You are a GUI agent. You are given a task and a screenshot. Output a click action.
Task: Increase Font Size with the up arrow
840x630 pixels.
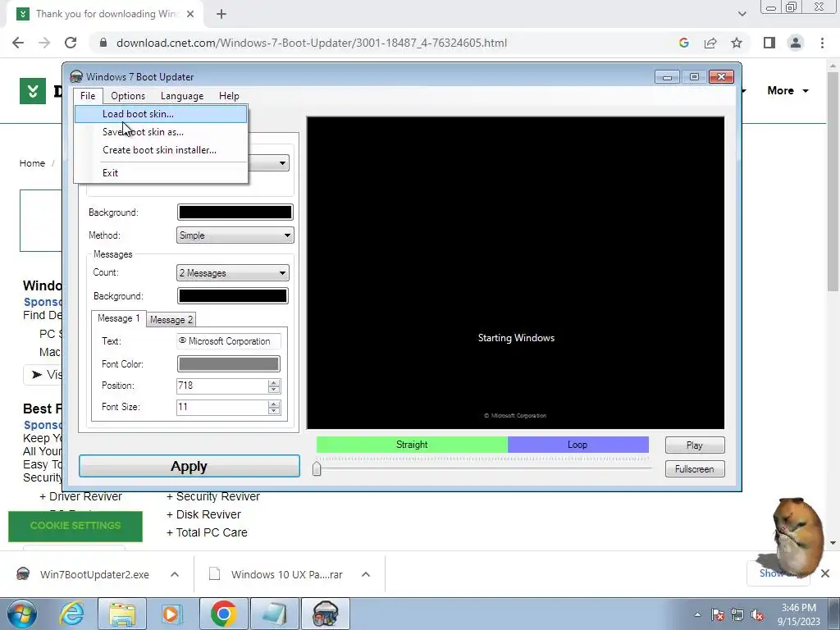[274, 404]
